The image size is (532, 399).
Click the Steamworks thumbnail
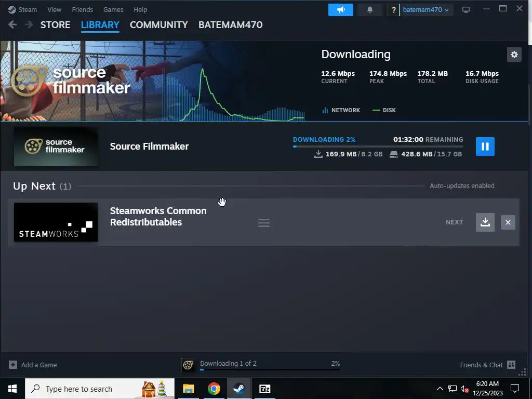[x=56, y=222]
